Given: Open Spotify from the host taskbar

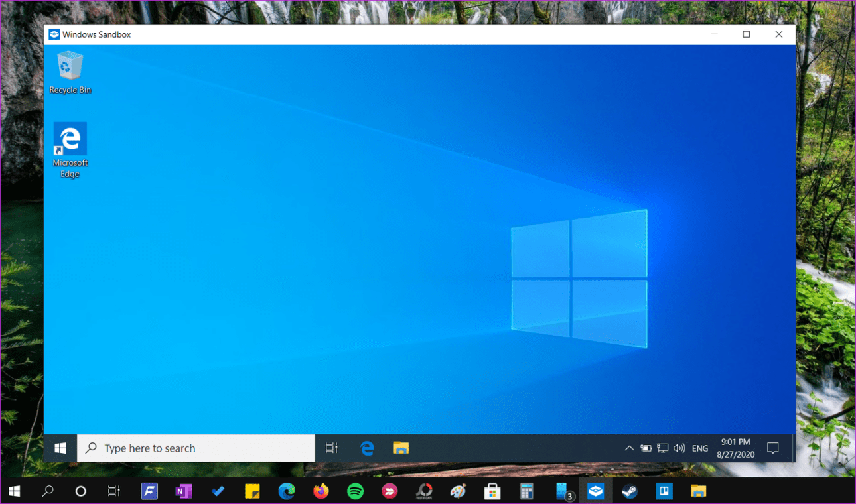Looking at the screenshot, I should coord(356,491).
